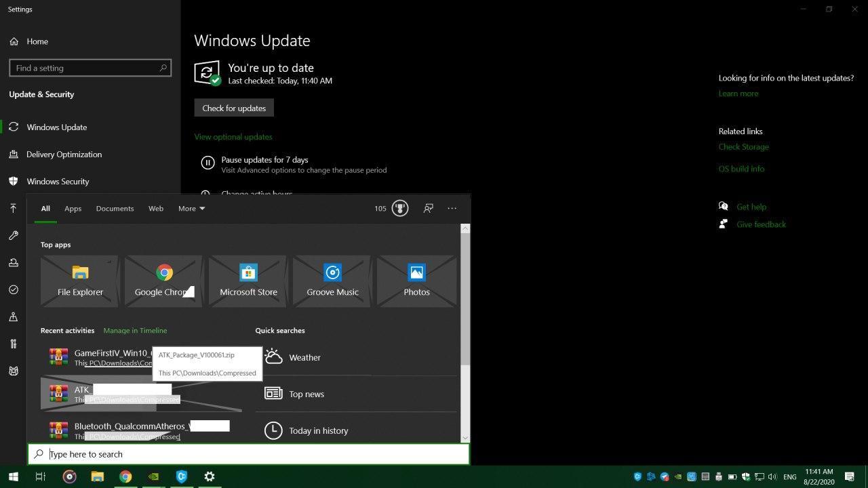Click Give feedback link
Screen dimensions: 868x488
[x=761, y=224]
